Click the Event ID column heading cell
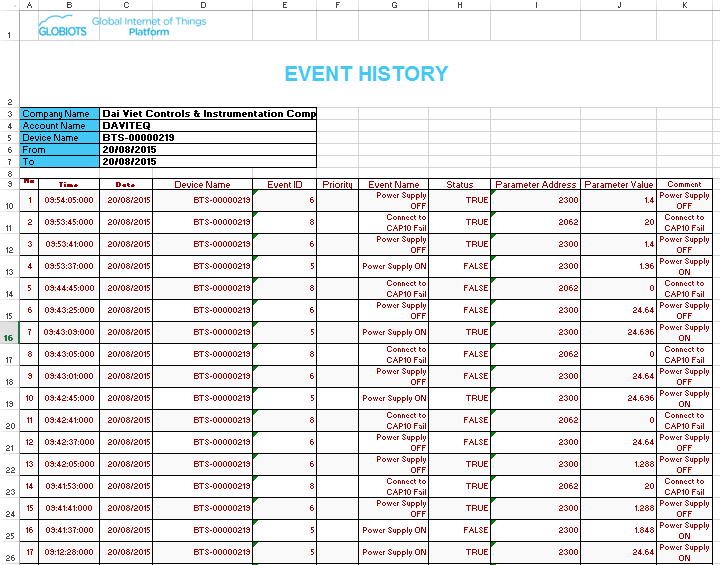The width and height of the screenshot is (720, 565). point(285,184)
